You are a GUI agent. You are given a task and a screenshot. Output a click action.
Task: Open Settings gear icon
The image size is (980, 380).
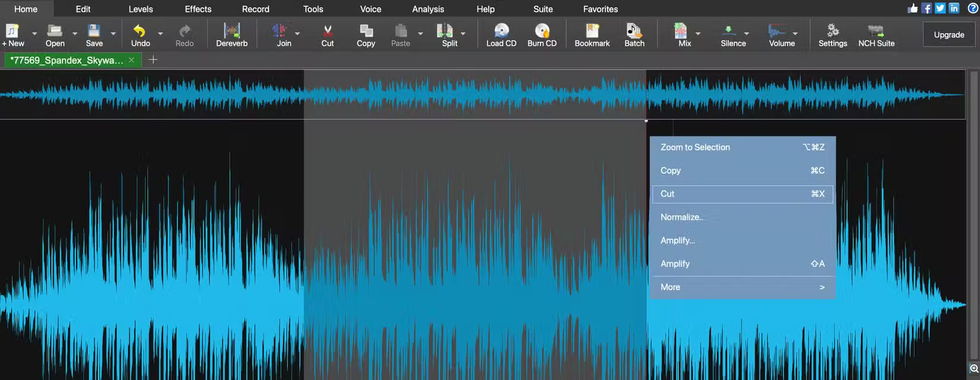coord(833,31)
